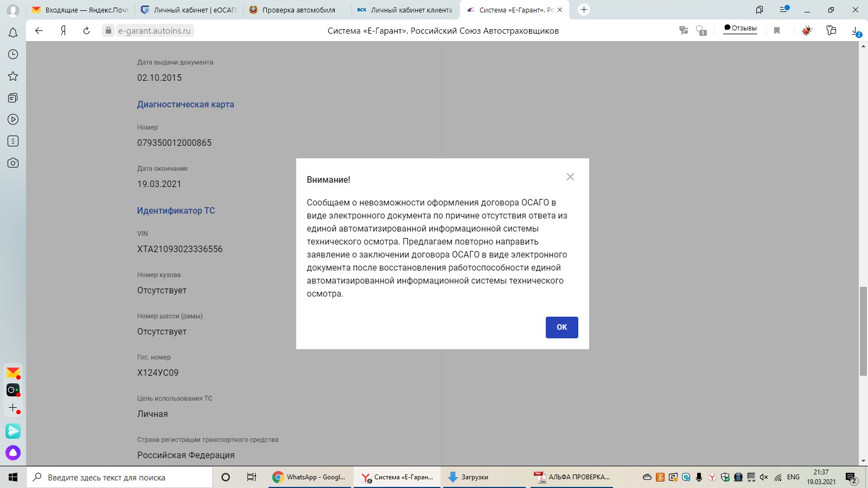This screenshot has width=868, height=488.
Task: Switch ENG input language
Action: [793, 477]
